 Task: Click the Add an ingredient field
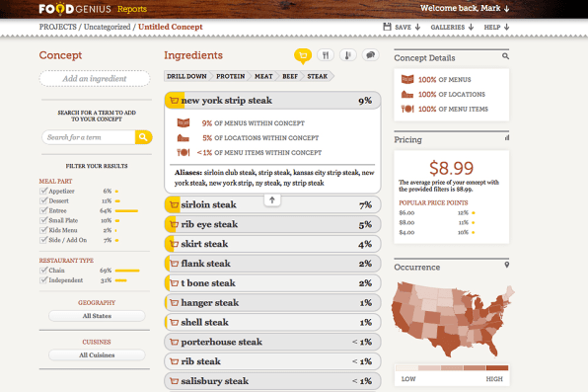(x=95, y=78)
